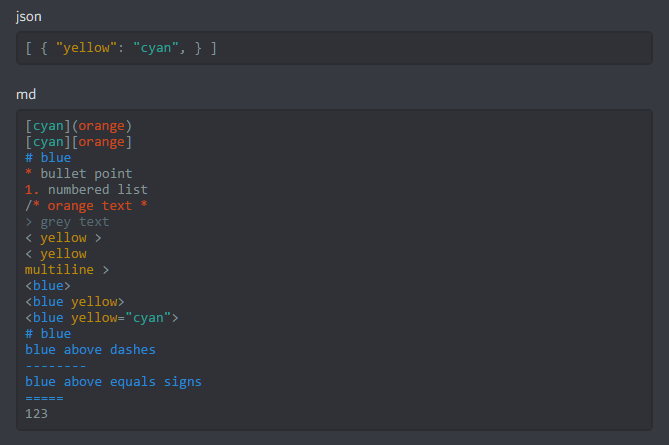Click the "numbered list" line
Screen dimensions: 669x445
[x=97, y=189]
